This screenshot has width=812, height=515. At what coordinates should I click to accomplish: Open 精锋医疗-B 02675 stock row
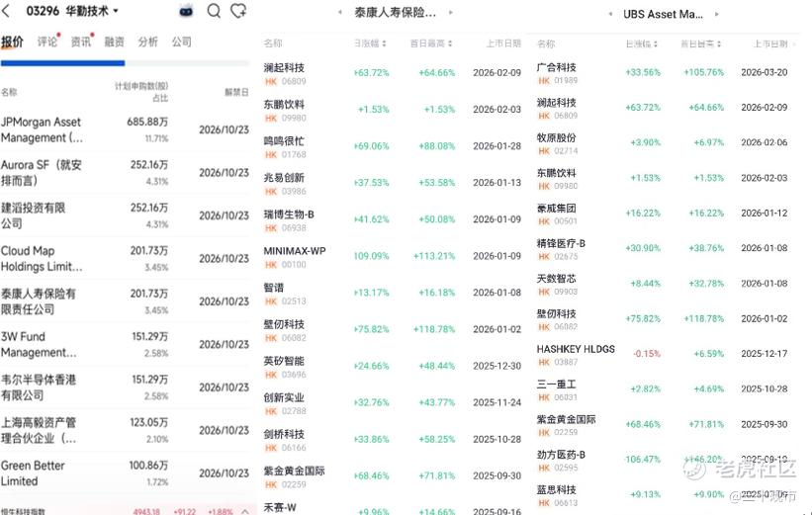(x=663, y=249)
